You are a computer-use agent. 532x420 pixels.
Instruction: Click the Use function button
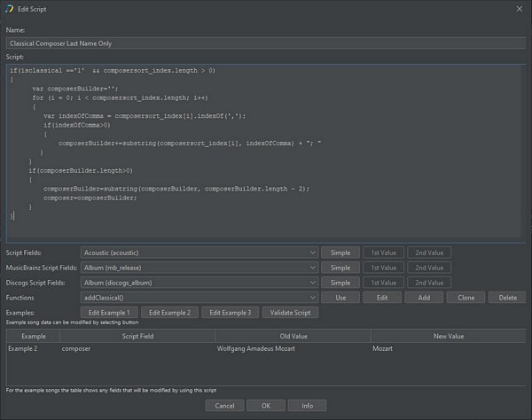click(340, 298)
